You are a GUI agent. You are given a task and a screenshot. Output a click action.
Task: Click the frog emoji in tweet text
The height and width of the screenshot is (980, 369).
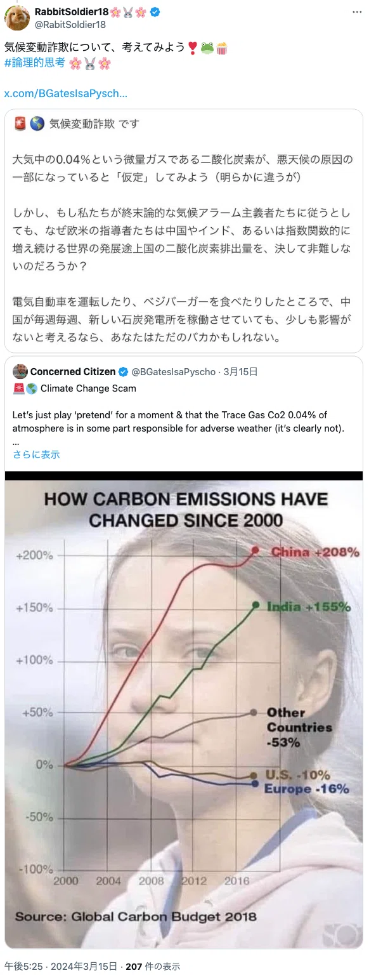207,47
